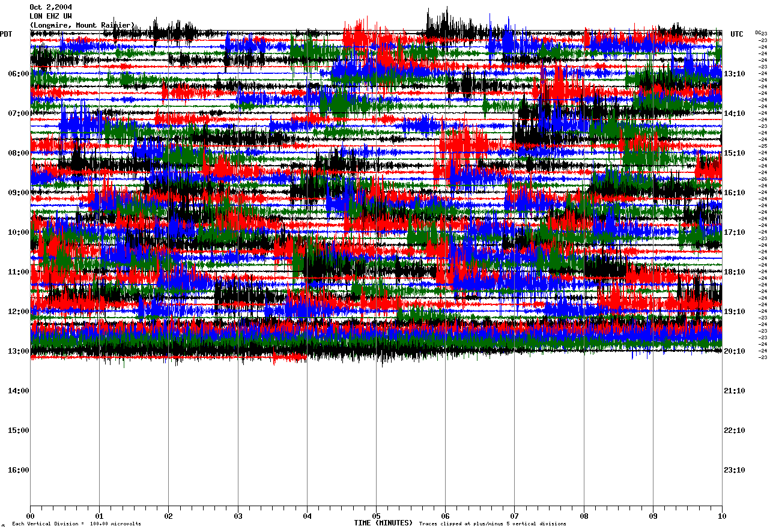Click the 00 minute tick label

30,516
